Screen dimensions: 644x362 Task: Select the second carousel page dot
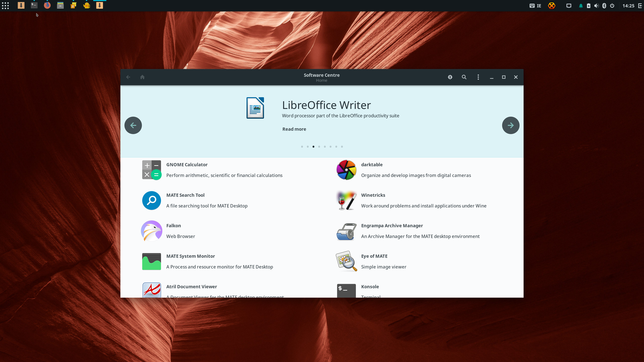[x=308, y=147]
